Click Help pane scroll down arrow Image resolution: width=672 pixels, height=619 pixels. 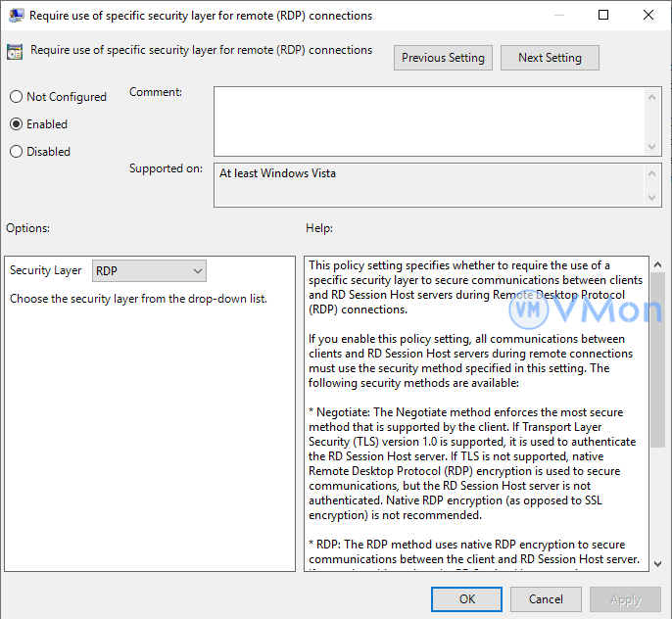(657, 564)
